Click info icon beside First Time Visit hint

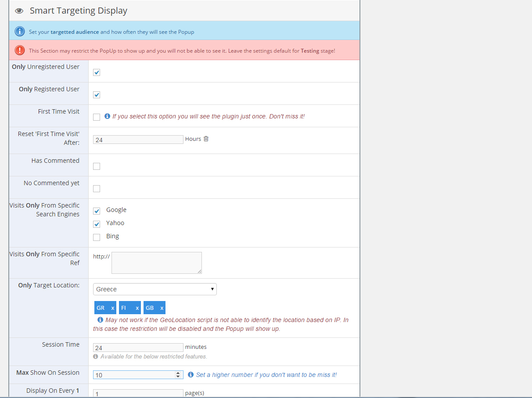click(107, 116)
